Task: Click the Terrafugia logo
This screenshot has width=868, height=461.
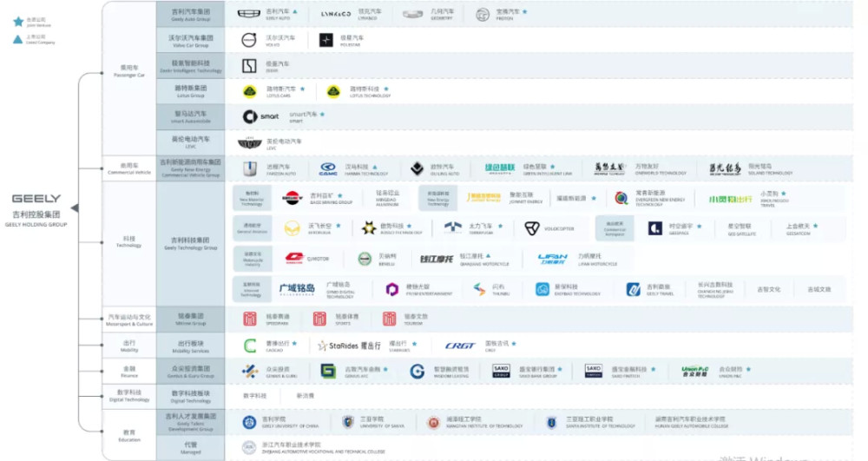Action: click(x=453, y=227)
